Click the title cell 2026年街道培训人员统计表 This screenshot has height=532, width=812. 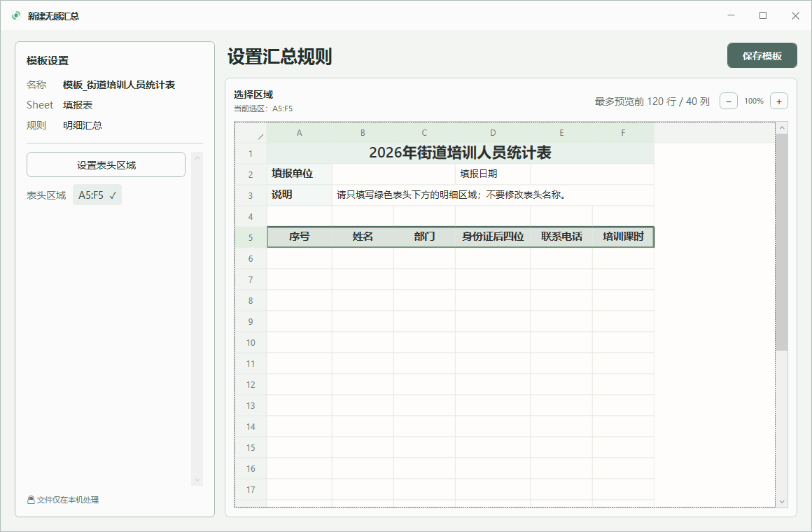click(x=461, y=153)
